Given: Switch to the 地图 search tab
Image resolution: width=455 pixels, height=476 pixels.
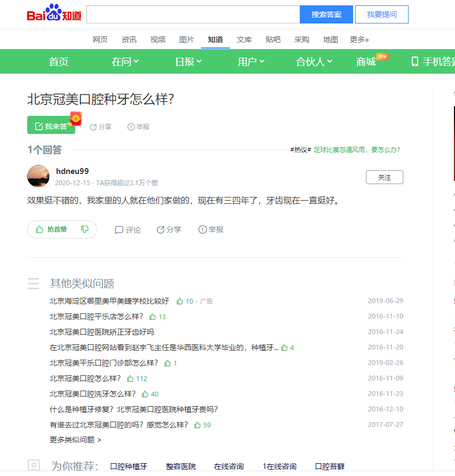Looking at the screenshot, I should pyautogui.click(x=331, y=39).
